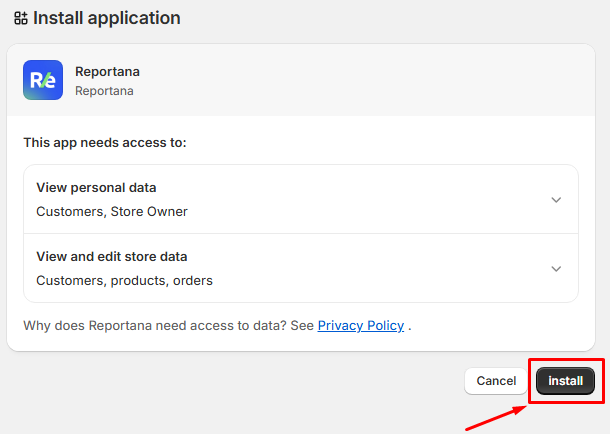Click the gray Reportana developer subtitle
The height and width of the screenshot is (434, 610).
pos(104,91)
